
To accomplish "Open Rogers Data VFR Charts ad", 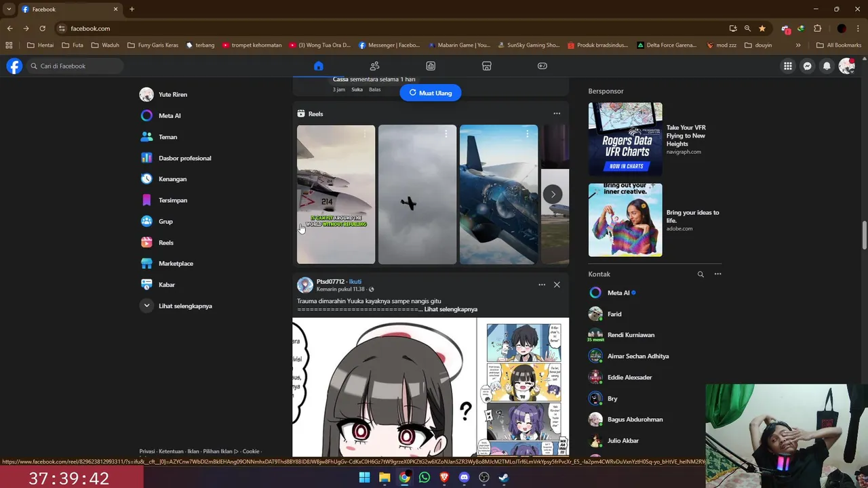I will click(625, 139).
